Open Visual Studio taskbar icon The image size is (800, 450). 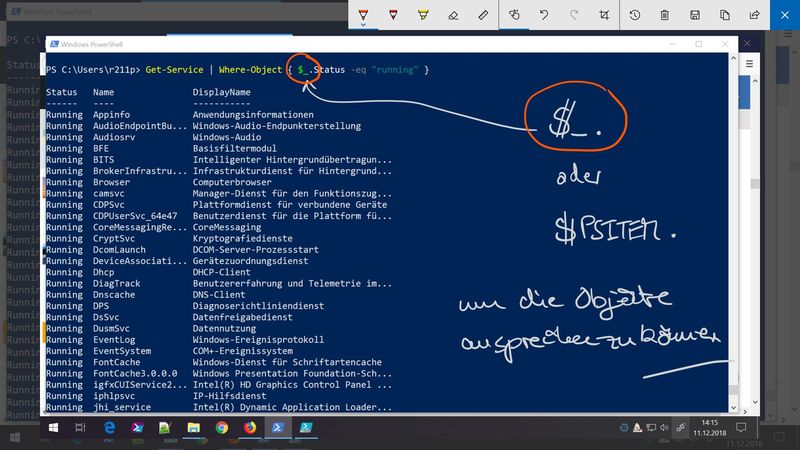coord(137,428)
